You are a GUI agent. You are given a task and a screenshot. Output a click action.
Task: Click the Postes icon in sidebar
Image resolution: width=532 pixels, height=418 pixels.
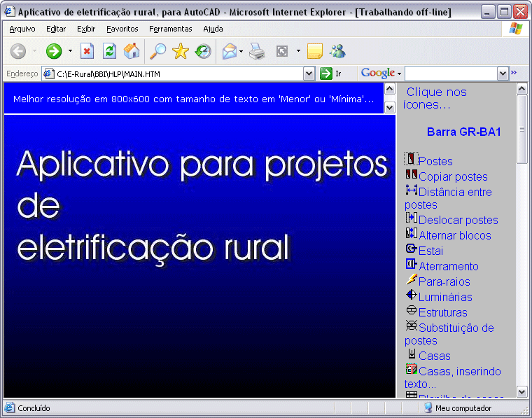coord(411,160)
